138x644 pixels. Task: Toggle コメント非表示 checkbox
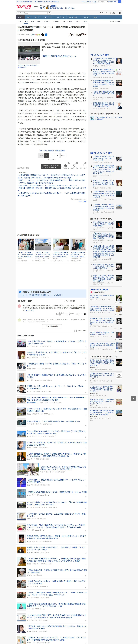click(x=75, y=331)
